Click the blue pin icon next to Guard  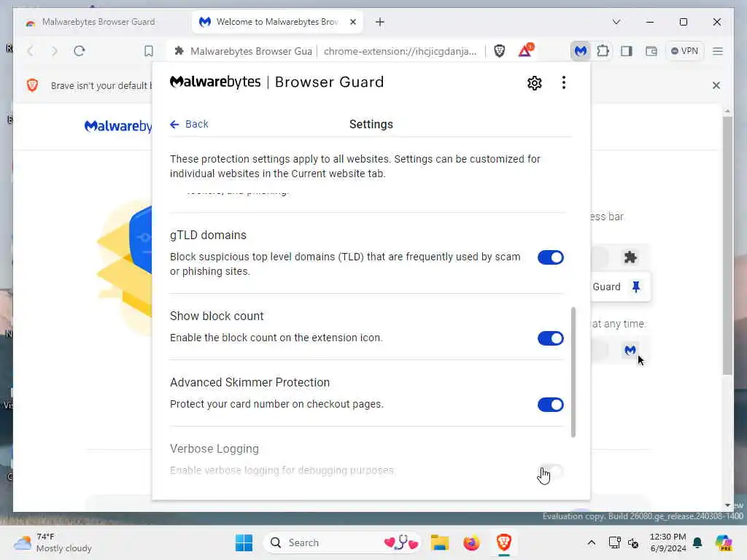(636, 287)
